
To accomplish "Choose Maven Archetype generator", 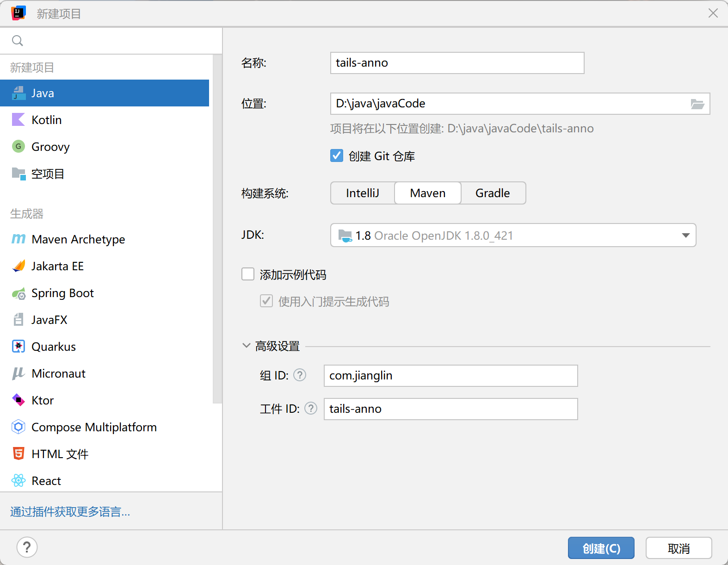I will [x=105, y=239].
